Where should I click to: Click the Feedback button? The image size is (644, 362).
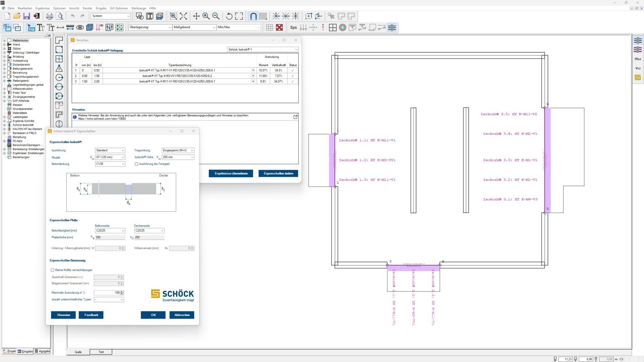pyautogui.click(x=91, y=315)
